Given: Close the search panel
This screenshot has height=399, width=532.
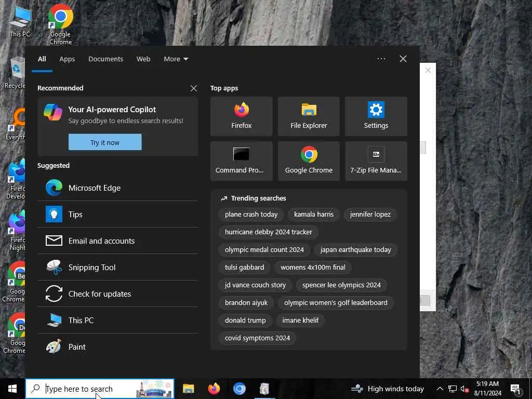Looking at the screenshot, I should tap(403, 59).
